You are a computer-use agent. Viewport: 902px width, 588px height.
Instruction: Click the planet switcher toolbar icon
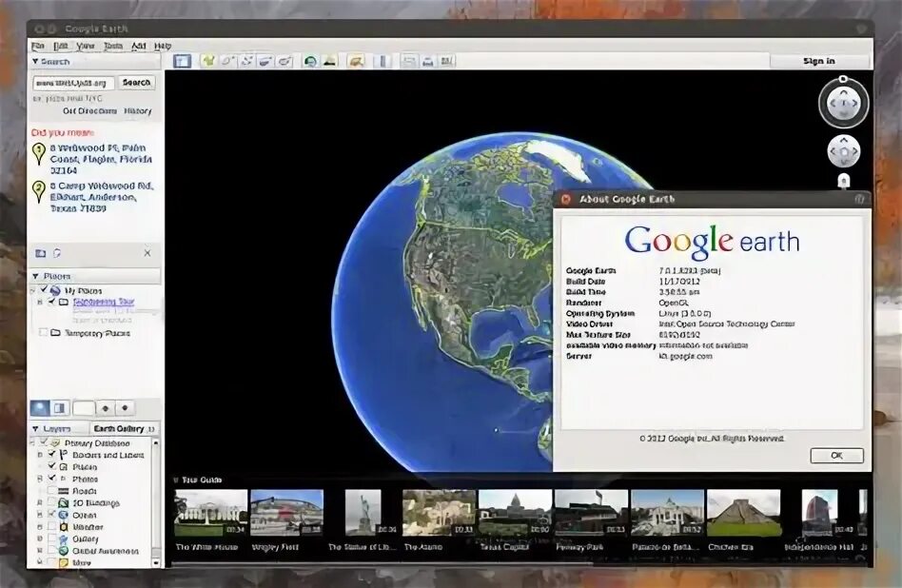tap(357, 60)
